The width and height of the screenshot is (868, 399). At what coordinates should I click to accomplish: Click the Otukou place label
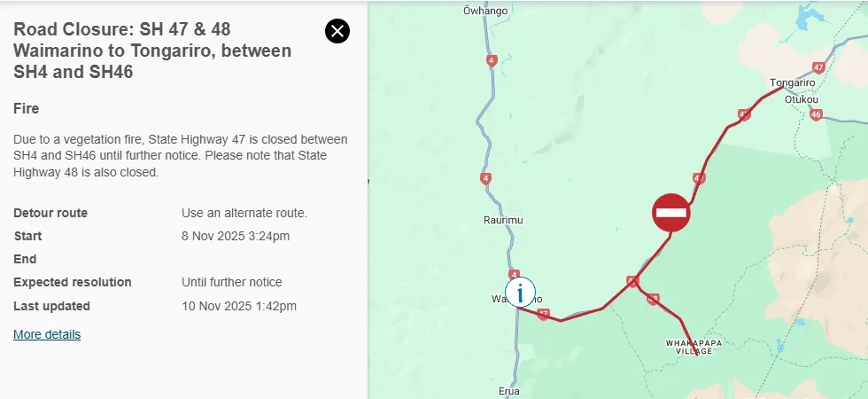(802, 99)
